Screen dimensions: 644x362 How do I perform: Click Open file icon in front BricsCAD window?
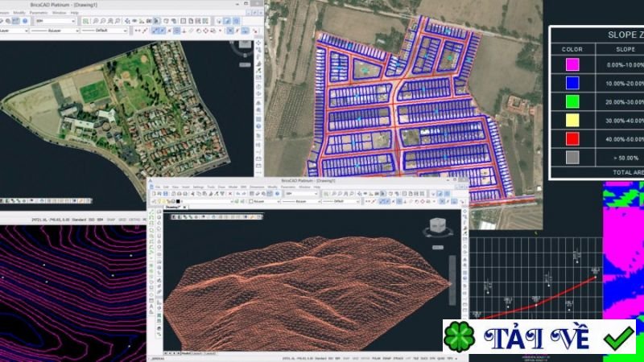(x=159, y=194)
